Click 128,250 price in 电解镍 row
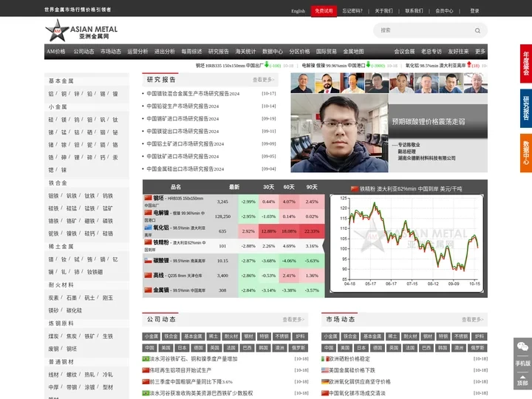Image resolution: width=532 pixels, height=399 pixels. [x=222, y=216]
